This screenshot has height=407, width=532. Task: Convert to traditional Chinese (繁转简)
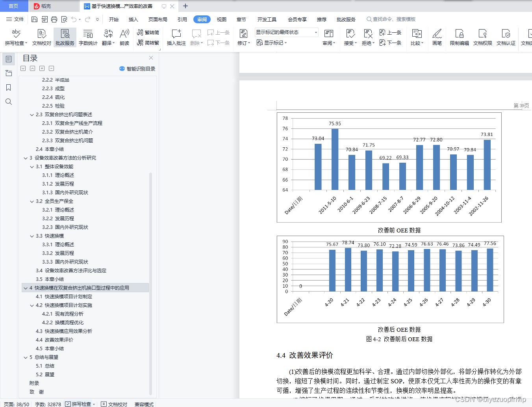148,33
